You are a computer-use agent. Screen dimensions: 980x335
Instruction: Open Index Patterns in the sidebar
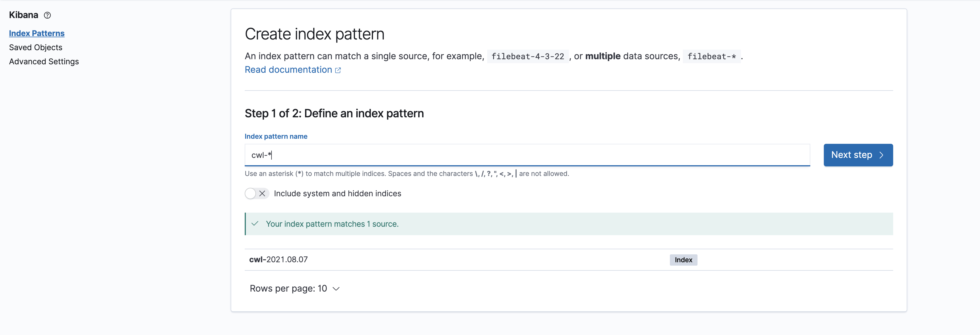[37, 34]
